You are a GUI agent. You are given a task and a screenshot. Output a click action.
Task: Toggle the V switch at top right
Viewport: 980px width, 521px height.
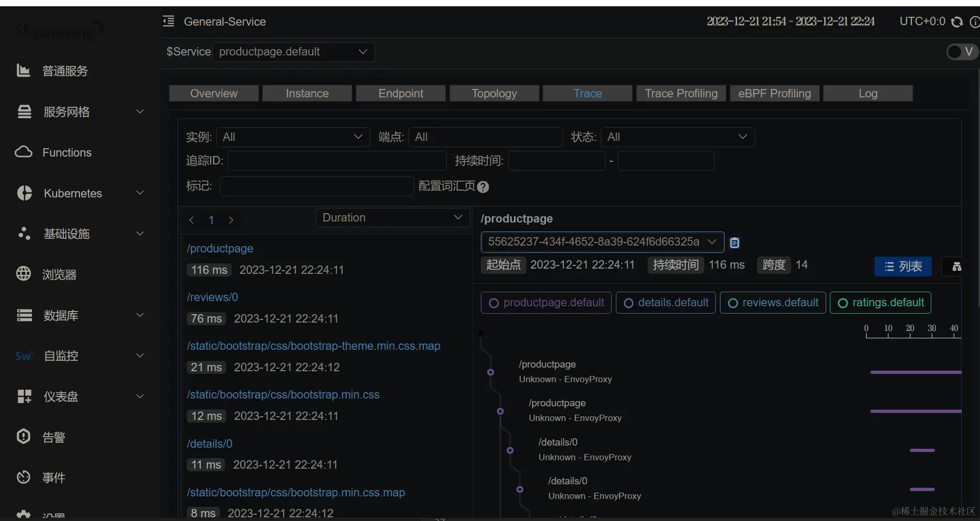tap(962, 51)
